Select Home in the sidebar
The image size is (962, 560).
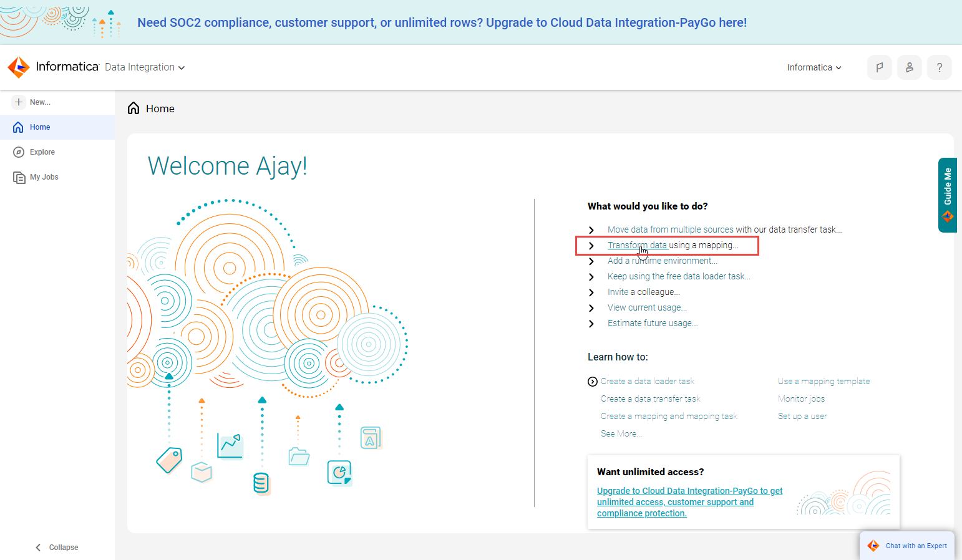(57, 127)
